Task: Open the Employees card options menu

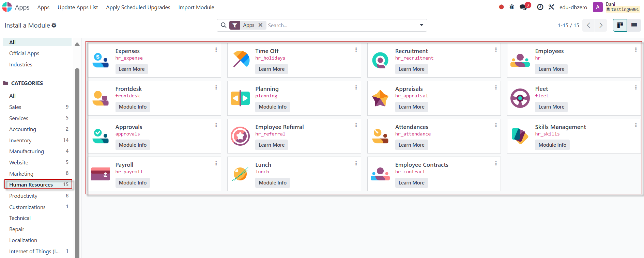Action: [x=636, y=50]
